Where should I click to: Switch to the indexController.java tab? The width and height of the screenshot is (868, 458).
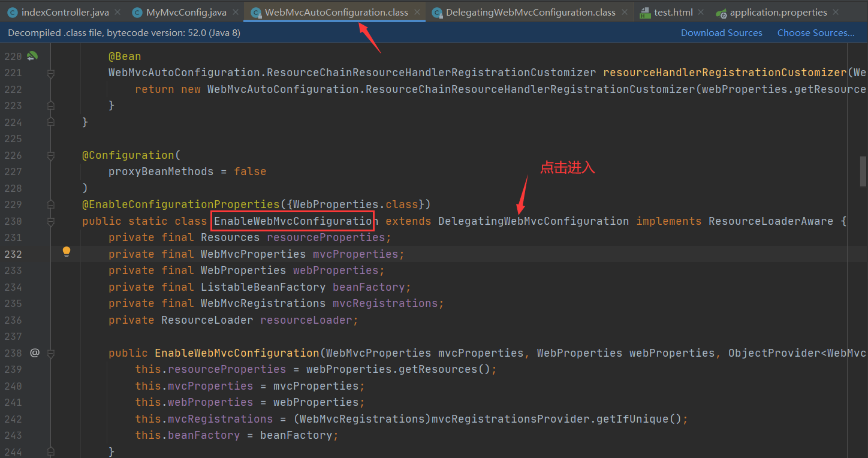pyautogui.click(x=65, y=12)
